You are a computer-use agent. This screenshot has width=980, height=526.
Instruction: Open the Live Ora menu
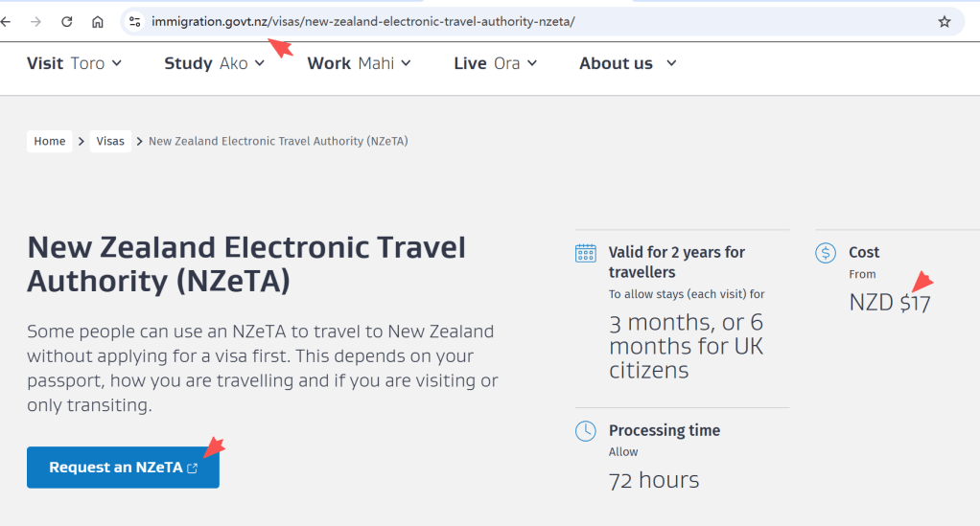click(495, 63)
